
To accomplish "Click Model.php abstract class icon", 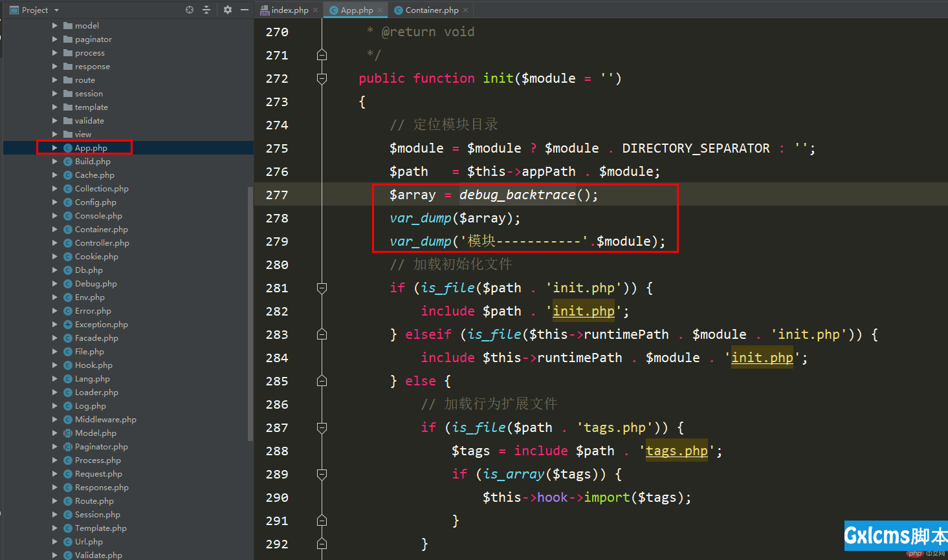I will pos(68,433).
